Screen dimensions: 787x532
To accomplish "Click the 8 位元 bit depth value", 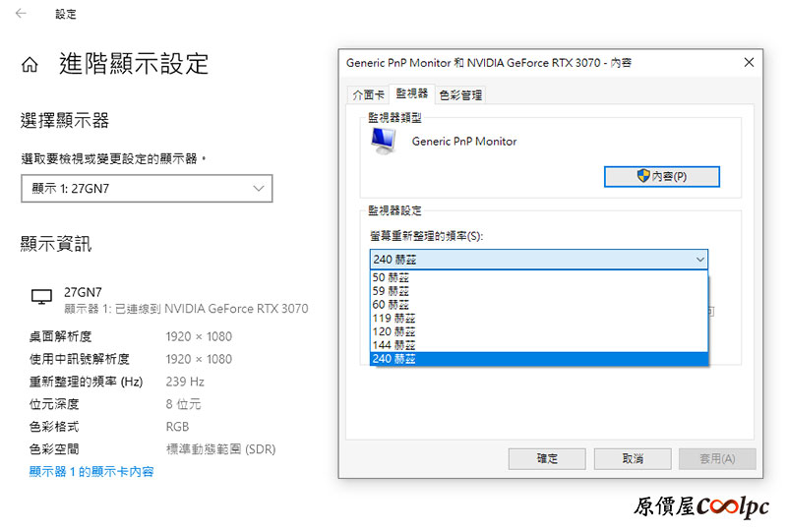I will click(183, 404).
